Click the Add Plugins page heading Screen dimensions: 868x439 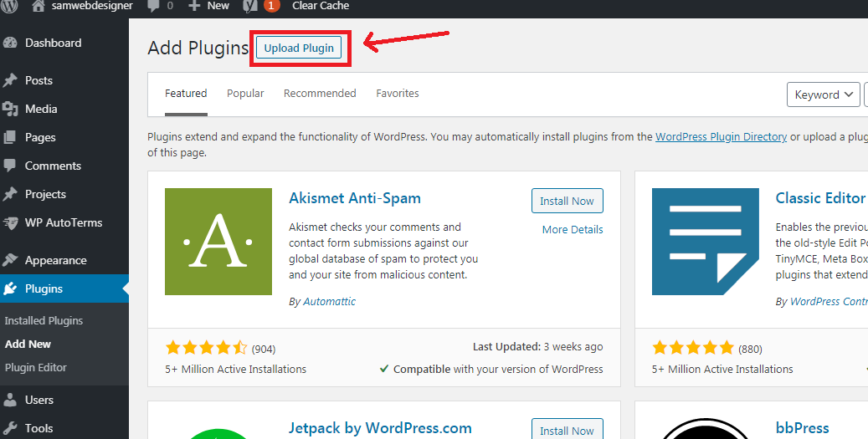pos(198,48)
